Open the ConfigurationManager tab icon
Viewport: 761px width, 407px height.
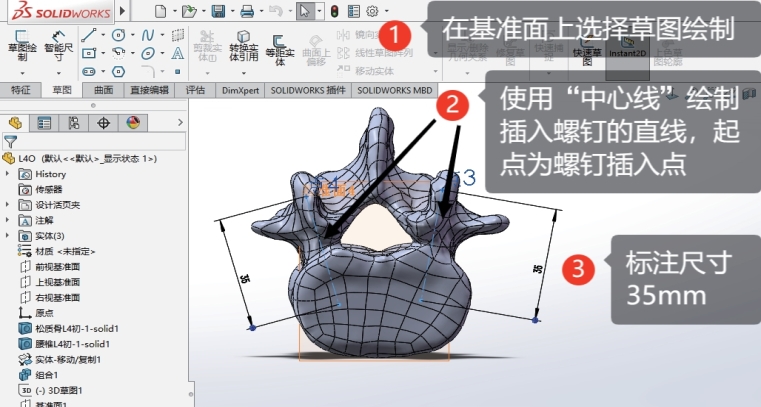click(74, 123)
